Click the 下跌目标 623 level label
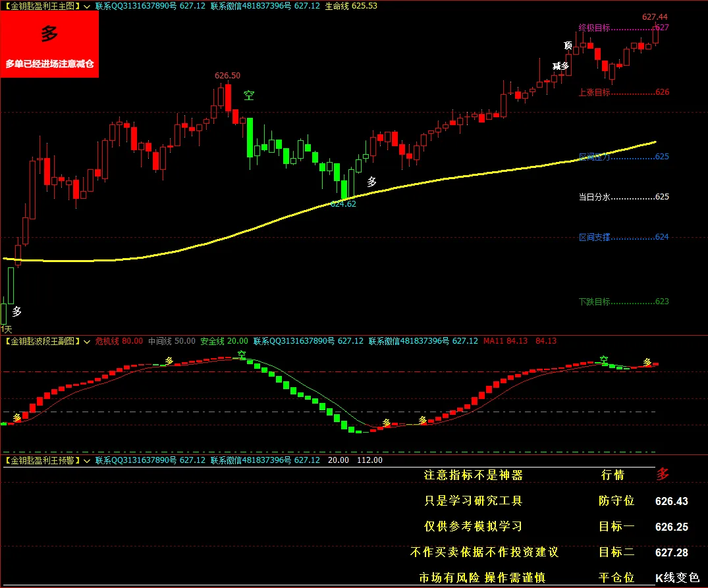 tap(624, 302)
